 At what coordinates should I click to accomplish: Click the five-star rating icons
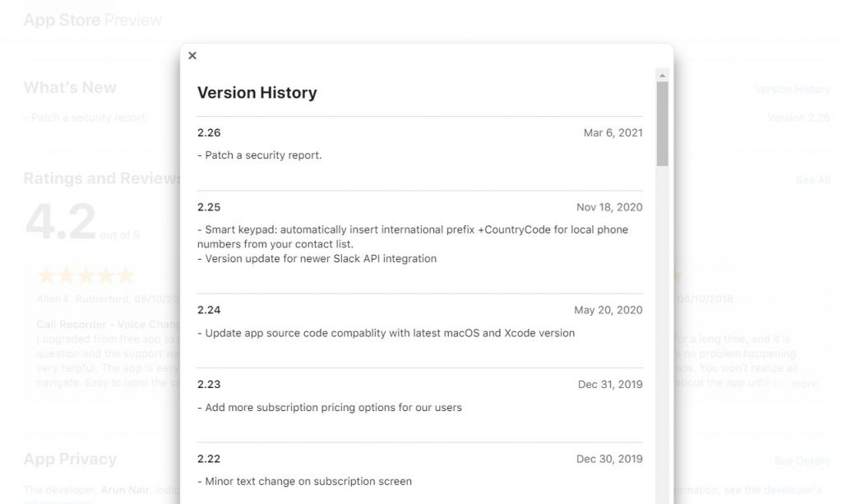click(x=86, y=275)
